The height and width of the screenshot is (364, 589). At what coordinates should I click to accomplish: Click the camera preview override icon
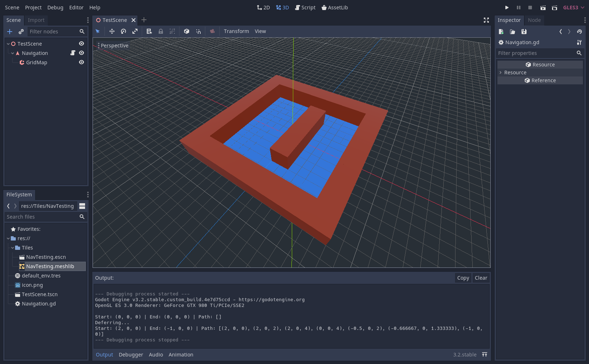[212, 31]
